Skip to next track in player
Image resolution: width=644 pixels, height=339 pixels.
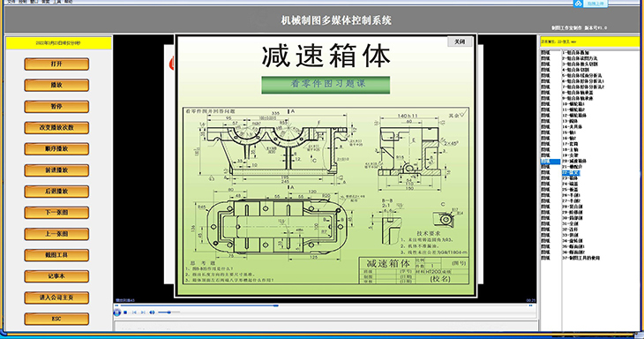click(143, 313)
